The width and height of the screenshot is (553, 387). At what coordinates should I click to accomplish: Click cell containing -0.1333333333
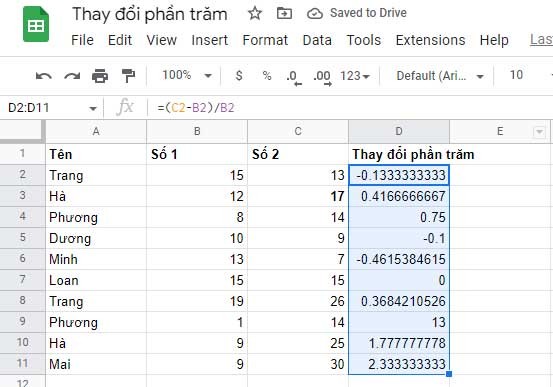[x=399, y=175]
